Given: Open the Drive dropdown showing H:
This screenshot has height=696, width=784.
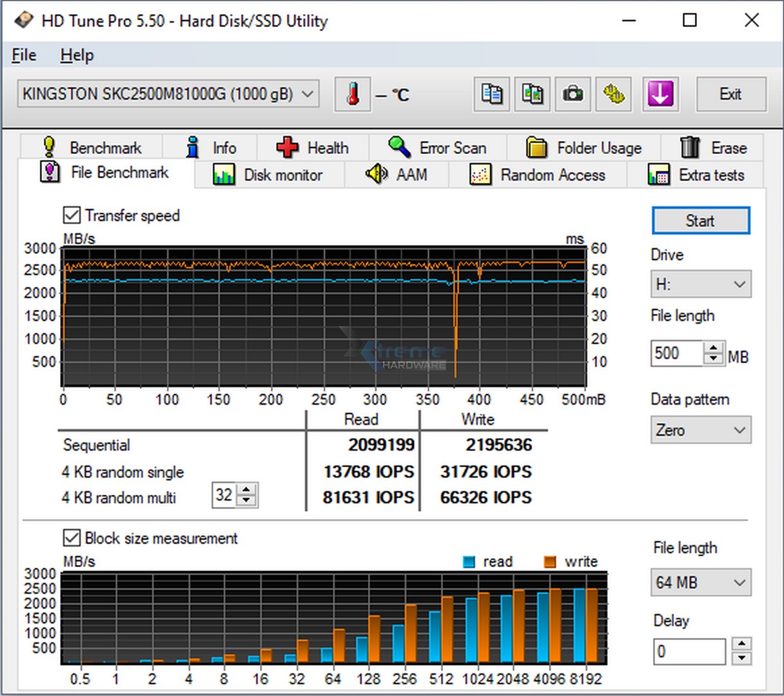Looking at the screenshot, I should pyautogui.click(x=700, y=284).
